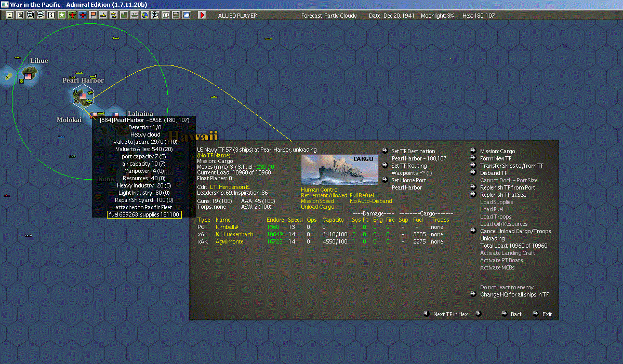The image size is (623, 364).
Task: Click the save game disk icon
Action: [9, 15]
